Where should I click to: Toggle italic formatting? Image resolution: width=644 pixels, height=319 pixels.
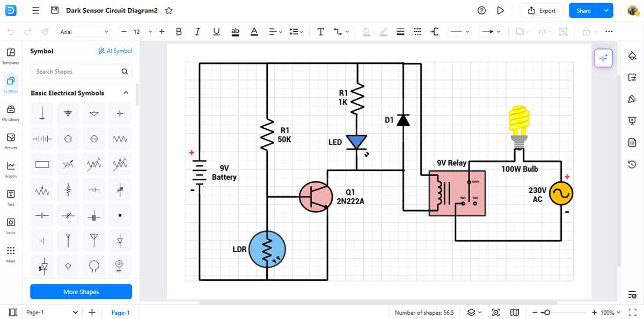tap(197, 32)
